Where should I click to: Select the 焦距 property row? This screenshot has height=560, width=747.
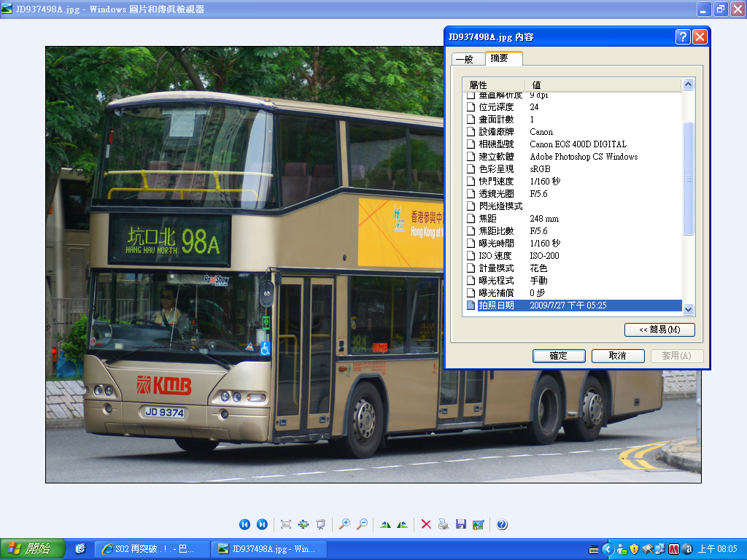[573, 219]
